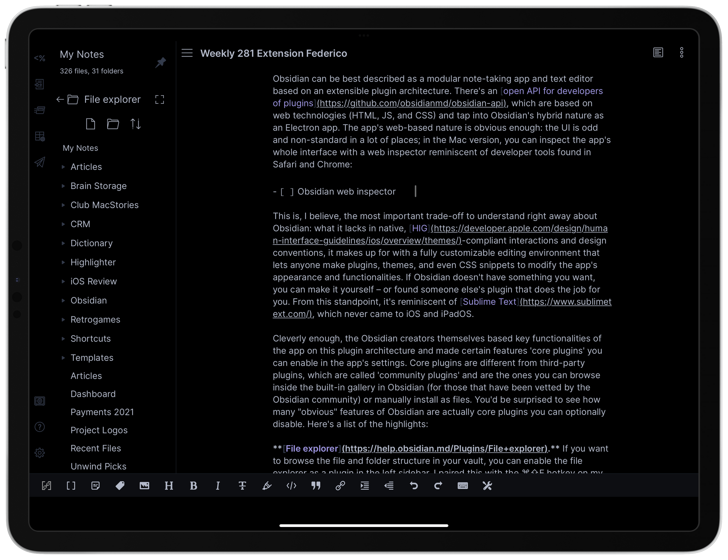Open the Dashboard note

click(93, 394)
